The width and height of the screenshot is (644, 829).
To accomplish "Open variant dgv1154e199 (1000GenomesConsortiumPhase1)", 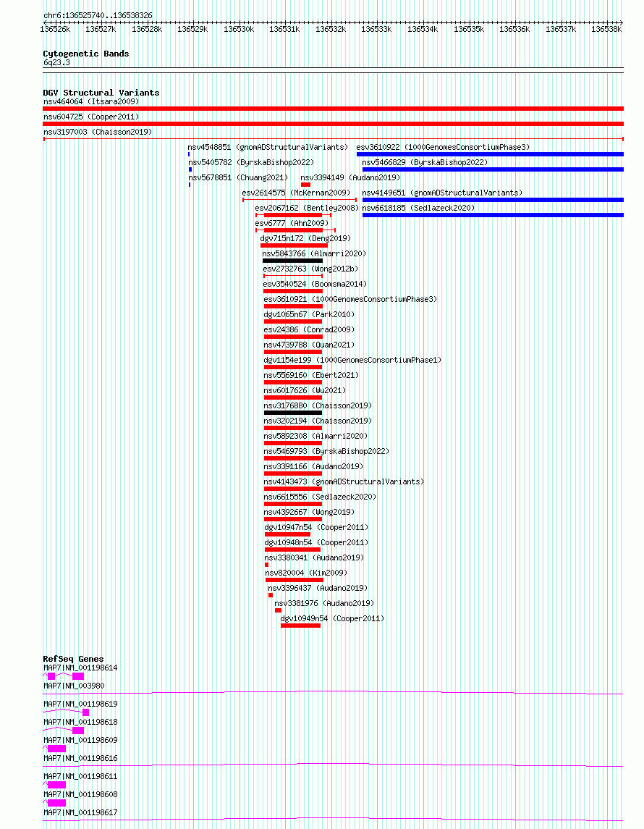I will 353,360.
